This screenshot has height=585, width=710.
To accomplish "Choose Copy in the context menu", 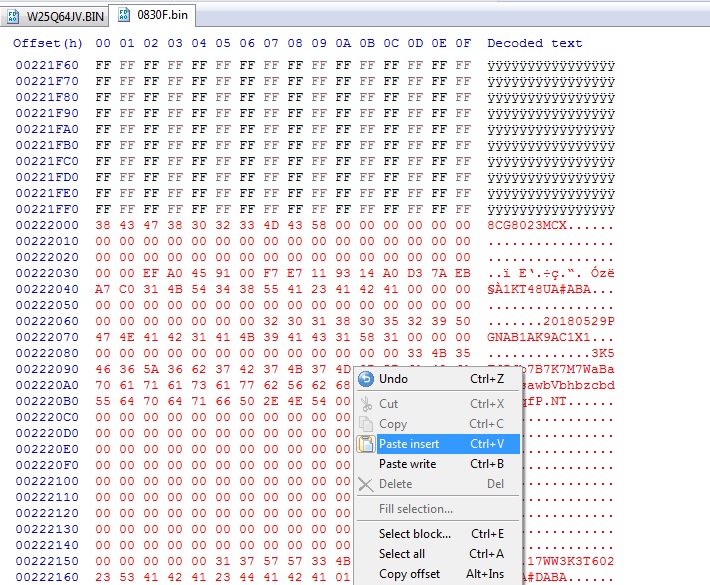I will pos(437,423).
